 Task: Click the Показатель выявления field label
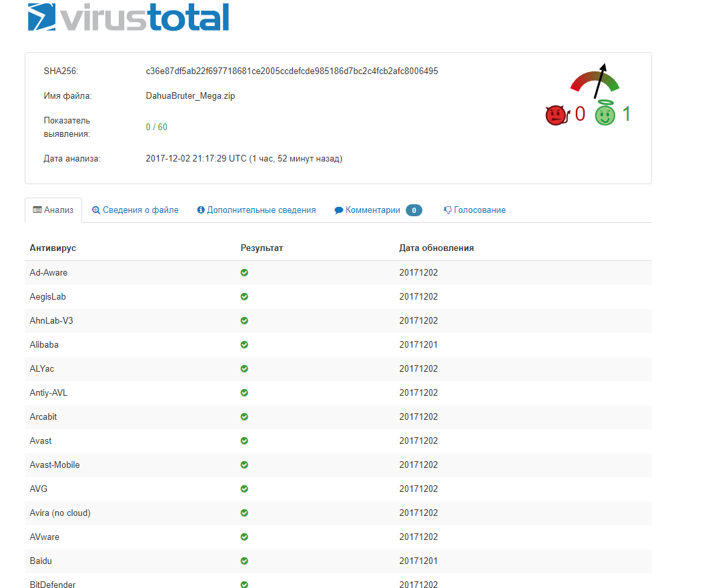(x=67, y=127)
